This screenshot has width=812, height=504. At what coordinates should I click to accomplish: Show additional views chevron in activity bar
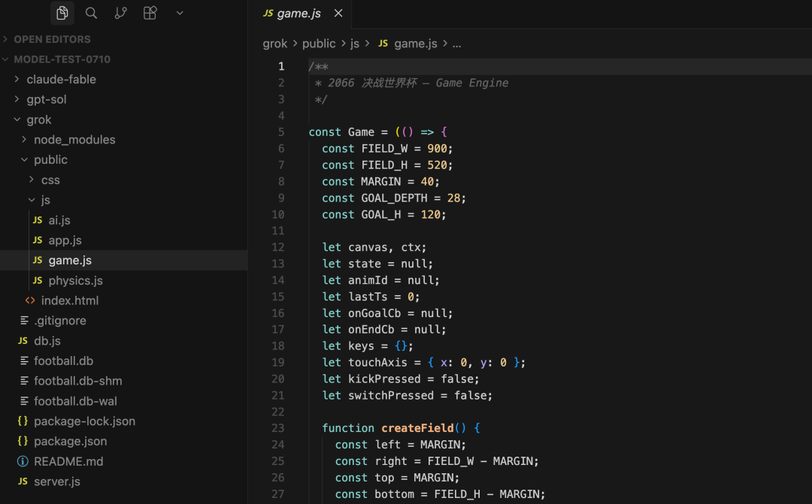(180, 13)
